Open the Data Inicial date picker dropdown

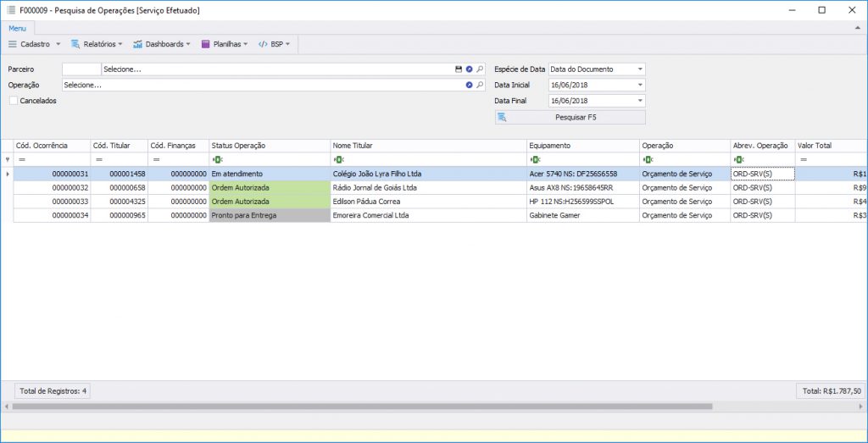pos(640,86)
